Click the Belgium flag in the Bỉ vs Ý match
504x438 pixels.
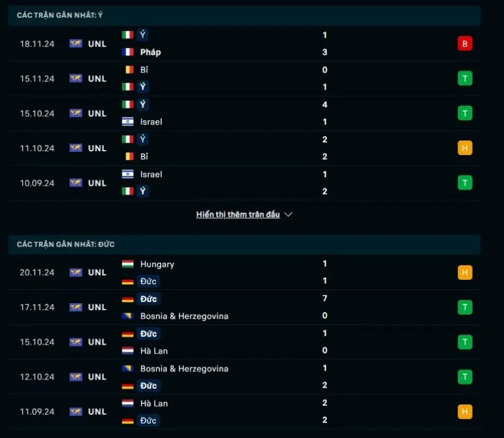130,70
